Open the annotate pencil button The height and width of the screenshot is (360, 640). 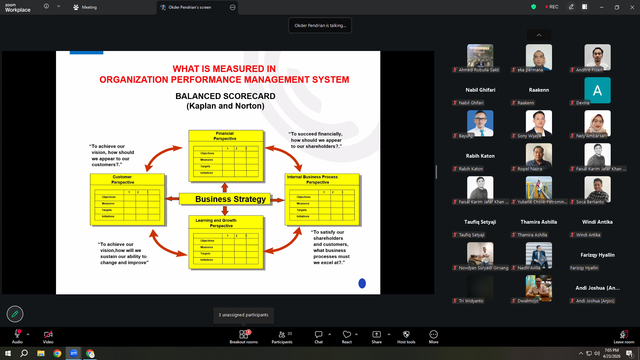pyautogui.click(x=15, y=314)
